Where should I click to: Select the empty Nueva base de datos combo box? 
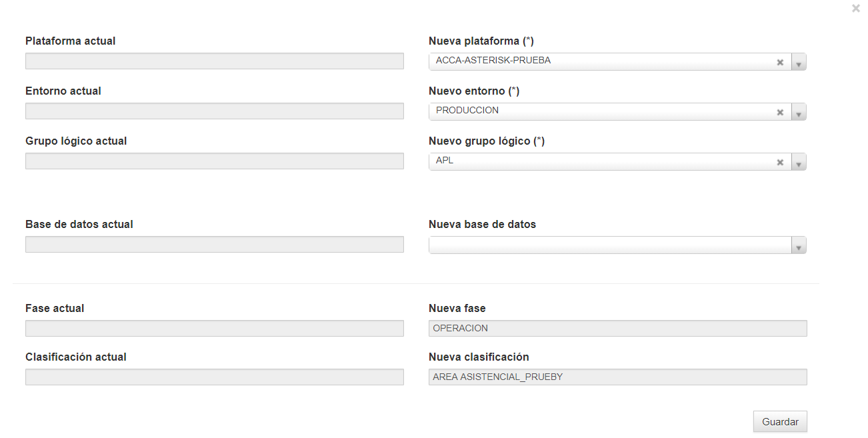[617, 245]
